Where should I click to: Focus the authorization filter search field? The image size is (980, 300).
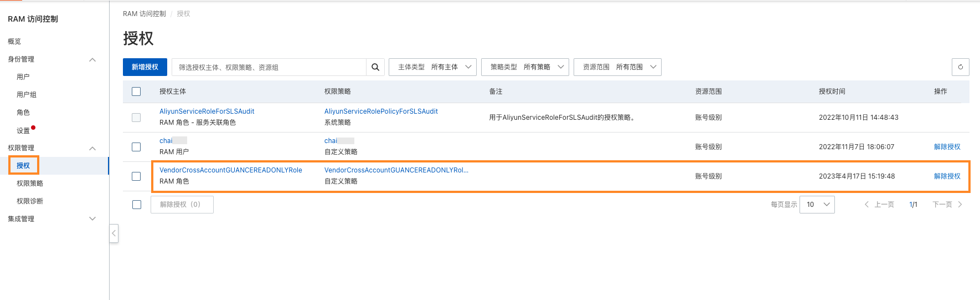point(269,67)
